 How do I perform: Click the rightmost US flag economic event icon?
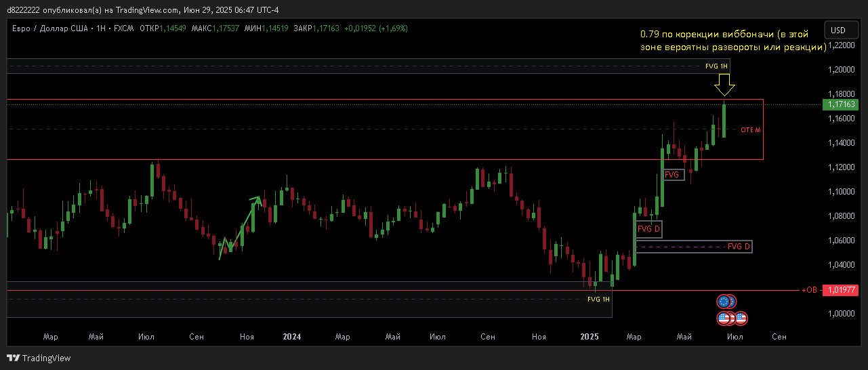(741, 318)
